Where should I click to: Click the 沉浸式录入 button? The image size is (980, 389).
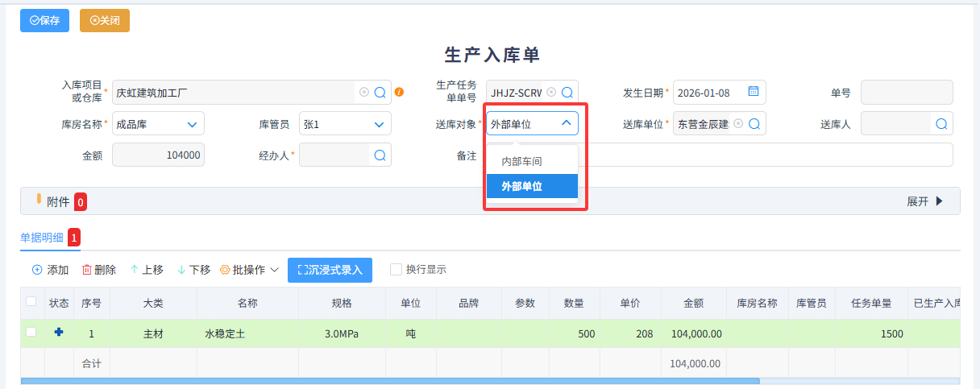330,270
